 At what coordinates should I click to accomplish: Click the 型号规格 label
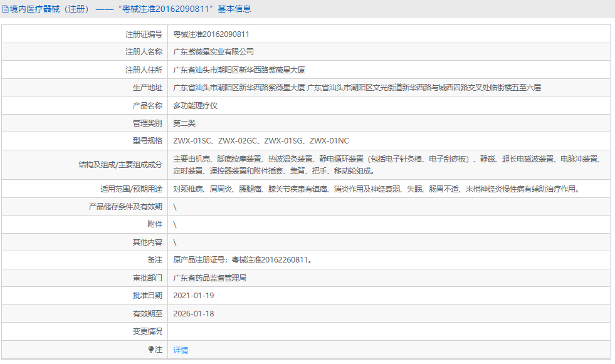coord(147,141)
